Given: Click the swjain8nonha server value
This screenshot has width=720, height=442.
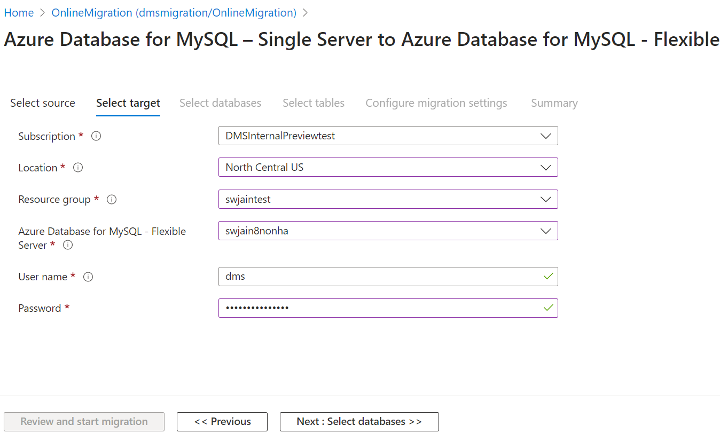Looking at the screenshot, I should pos(257,231).
